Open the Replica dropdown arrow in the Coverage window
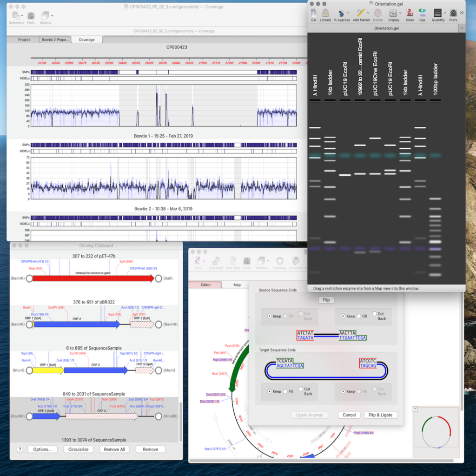This screenshot has width=476, height=476. click(x=52, y=15)
